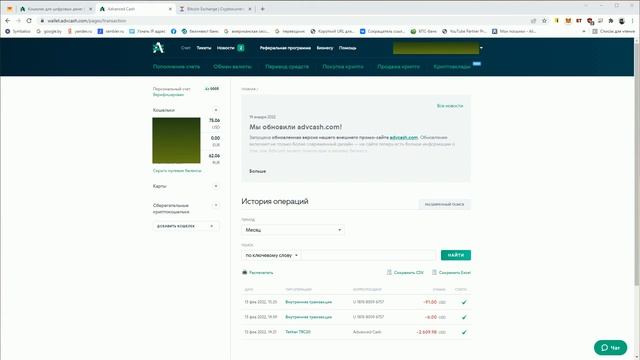Click the НАЙТИ search button
640x360 pixels.
tap(456, 255)
